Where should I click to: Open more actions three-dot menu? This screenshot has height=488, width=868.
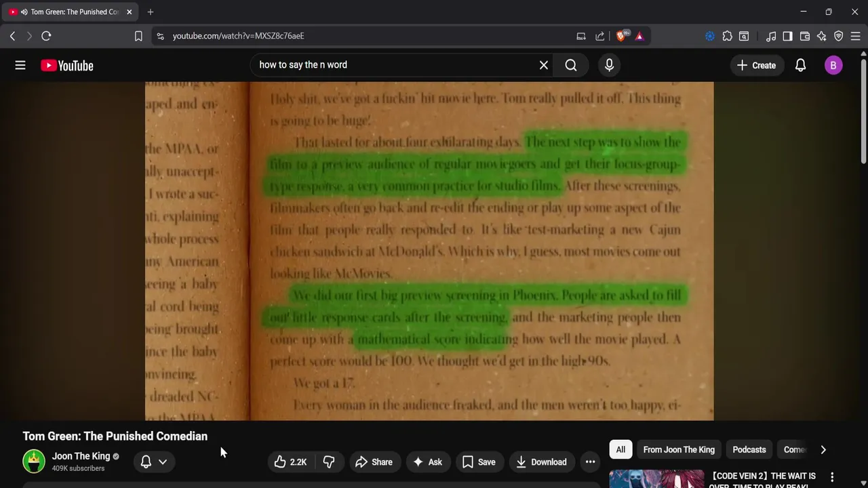point(591,462)
